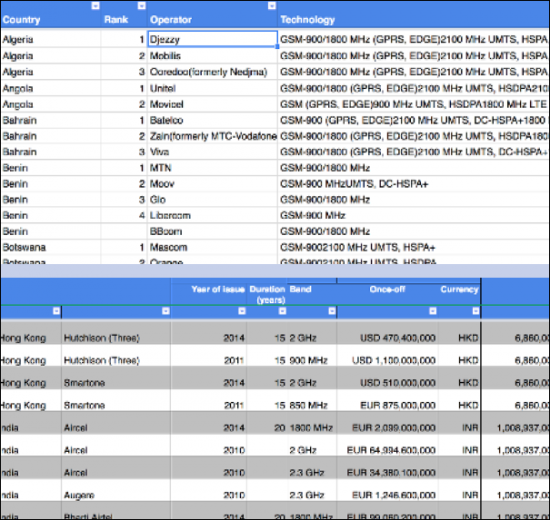Open the Year of issue filter dropdown

point(242,311)
